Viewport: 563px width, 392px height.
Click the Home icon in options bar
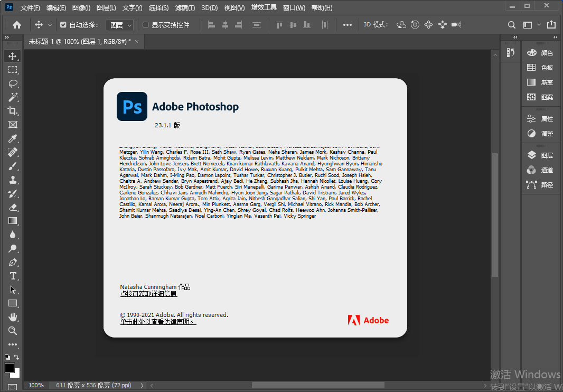[x=17, y=25]
